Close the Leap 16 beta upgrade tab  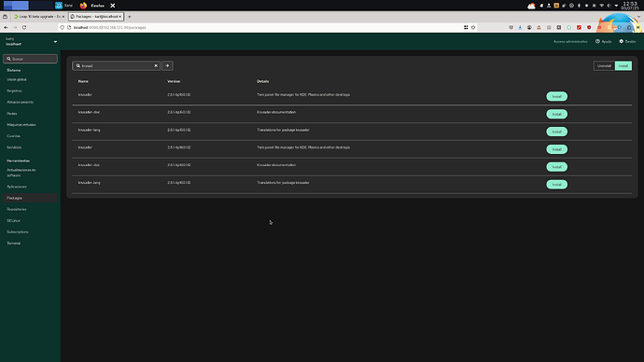click(x=63, y=17)
